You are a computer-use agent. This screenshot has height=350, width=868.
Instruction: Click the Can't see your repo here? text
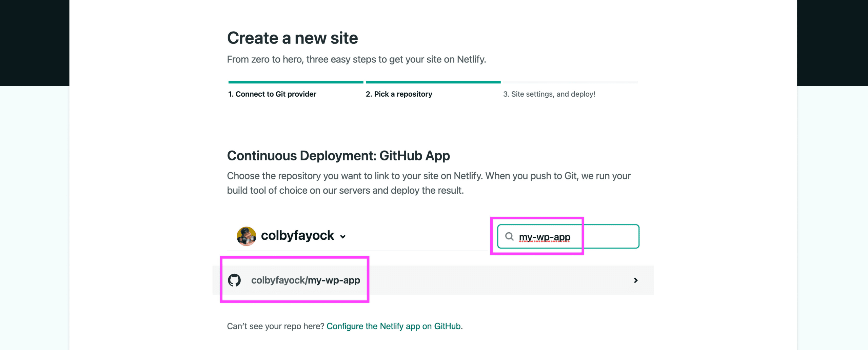276,326
